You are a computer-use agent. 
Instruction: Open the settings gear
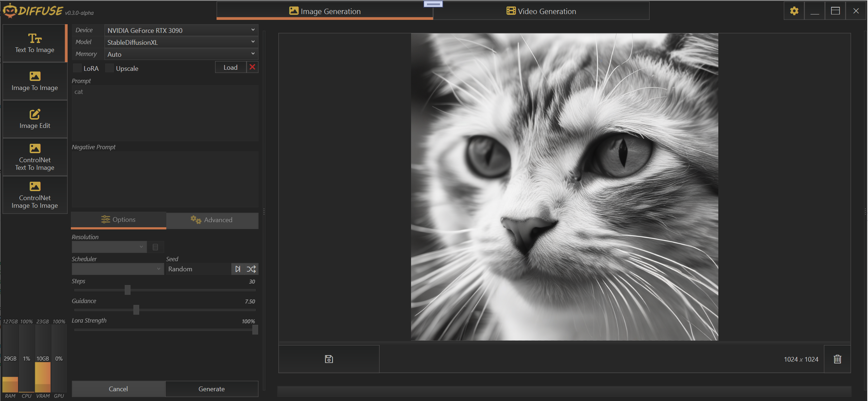point(794,11)
